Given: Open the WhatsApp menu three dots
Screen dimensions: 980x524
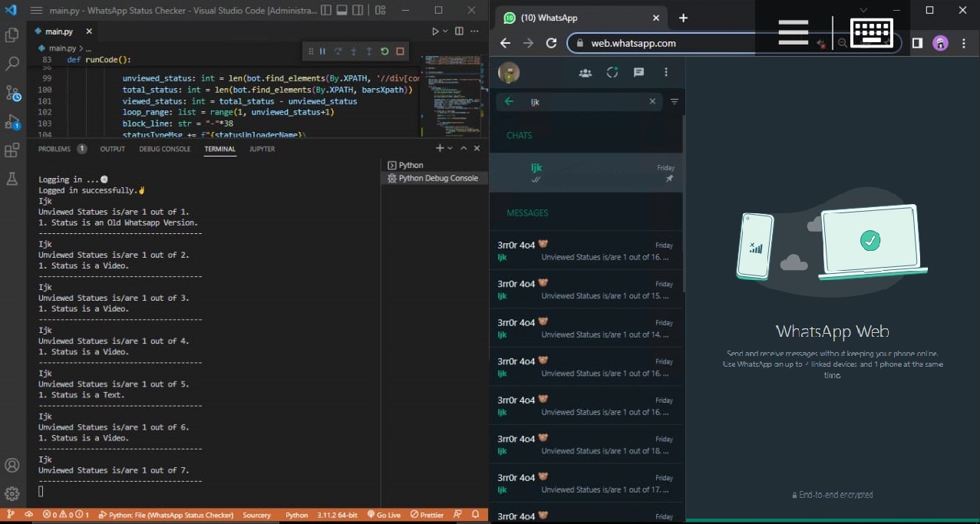Looking at the screenshot, I should pos(666,72).
